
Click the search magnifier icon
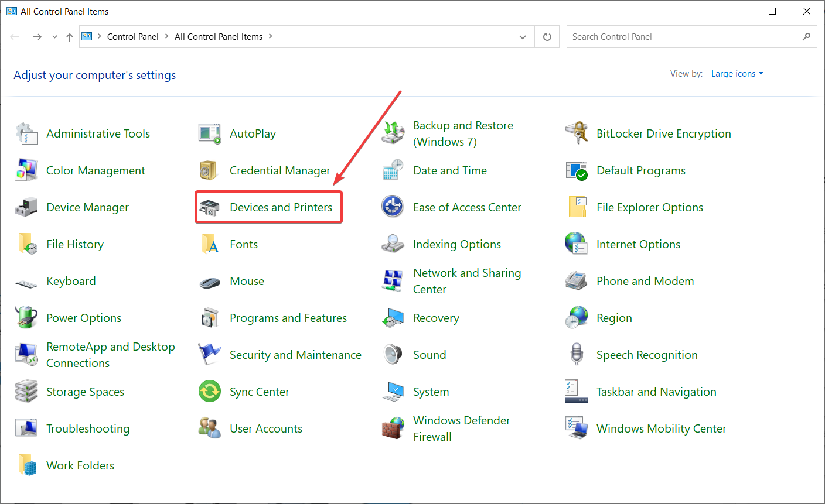[x=807, y=37]
